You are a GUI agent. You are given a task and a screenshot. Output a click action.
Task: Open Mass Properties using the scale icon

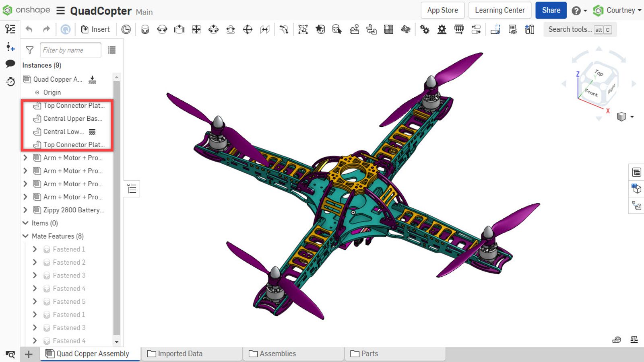633,340
